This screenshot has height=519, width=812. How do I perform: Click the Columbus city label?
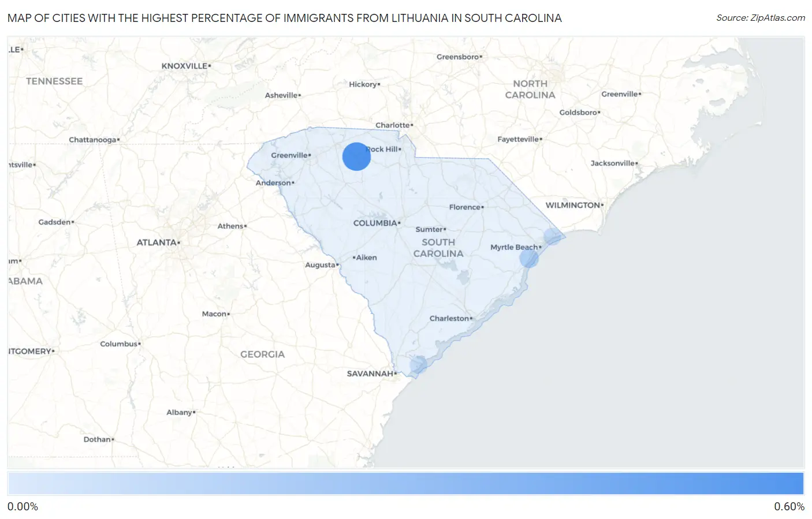119,344
